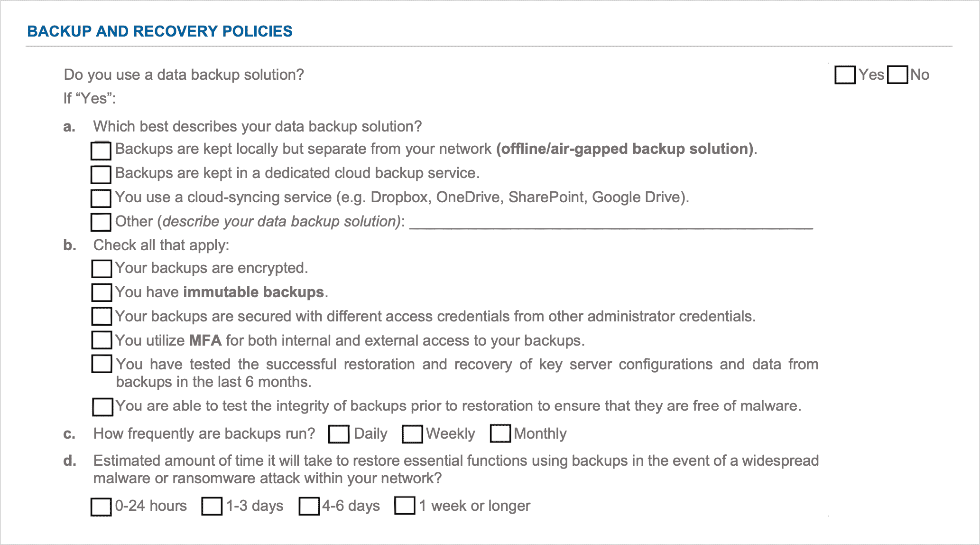Enable MFA for backup access checkbox
Viewport: 980px width, 545px height.
tap(102, 340)
